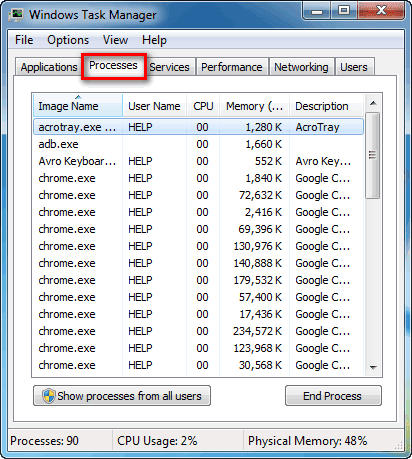
Task: Sort by User Name column header
Action: 154,106
